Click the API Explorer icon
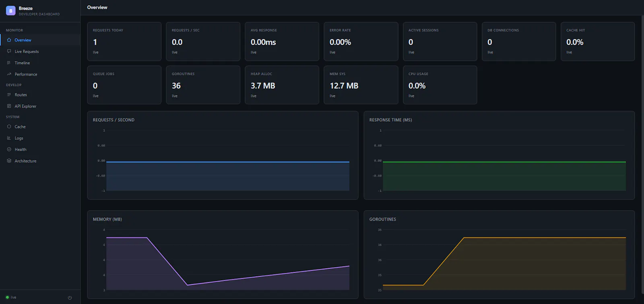Image resolution: width=644 pixels, height=304 pixels. 9,106
